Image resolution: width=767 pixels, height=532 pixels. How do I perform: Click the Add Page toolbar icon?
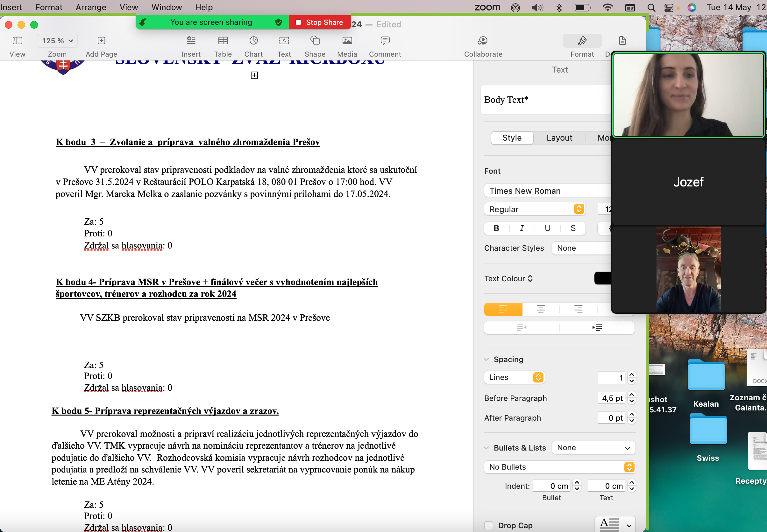[101, 41]
